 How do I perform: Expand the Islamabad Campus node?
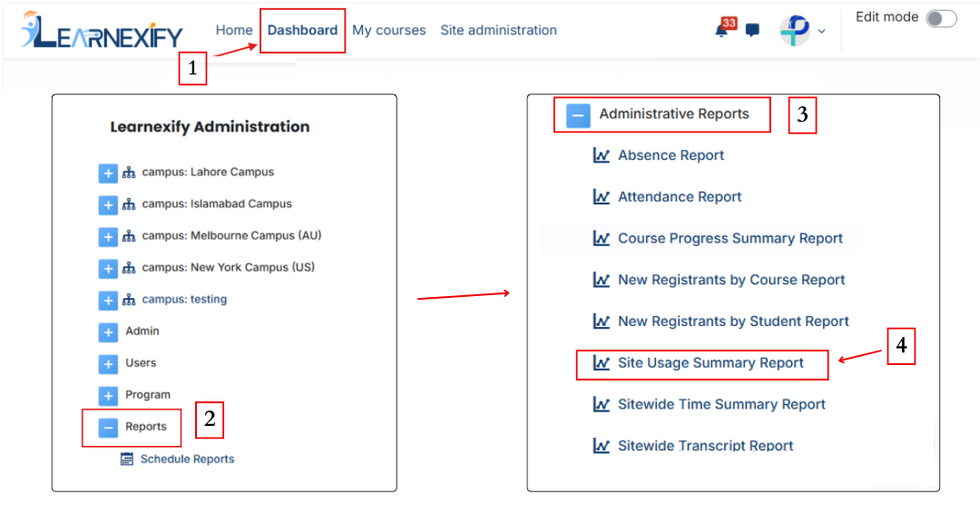pyautogui.click(x=108, y=205)
